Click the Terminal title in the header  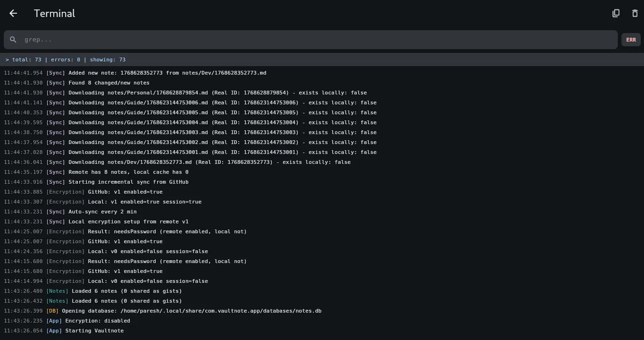[x=54, y=13]
